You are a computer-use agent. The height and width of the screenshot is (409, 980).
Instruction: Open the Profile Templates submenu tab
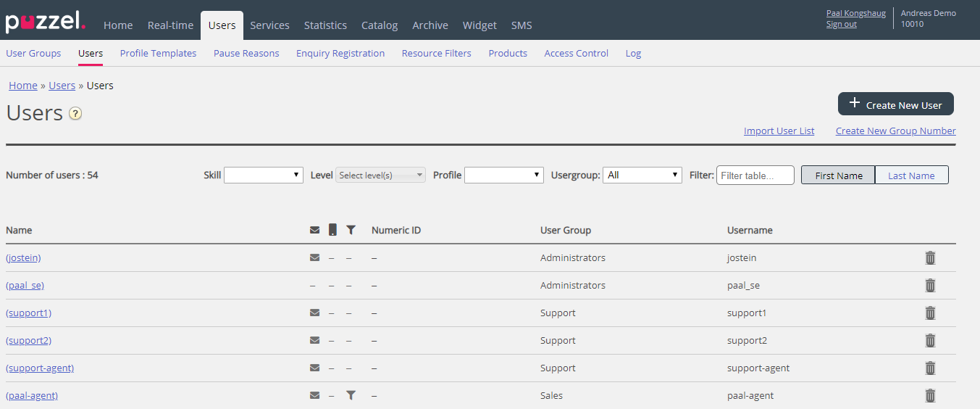tap(158, 53)
